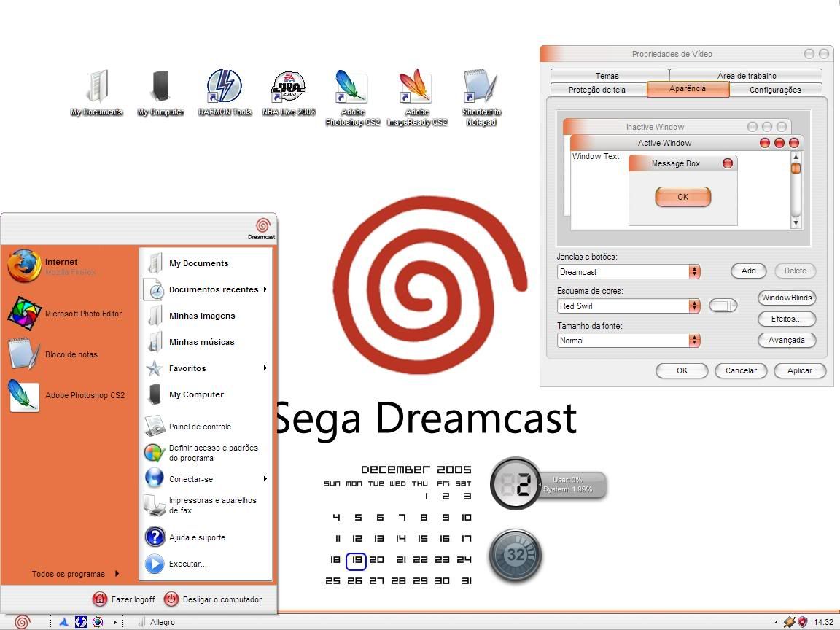Switch to the Proteção de tela tab
Screen dimensions: 840x630
click(x=597, y=90)
